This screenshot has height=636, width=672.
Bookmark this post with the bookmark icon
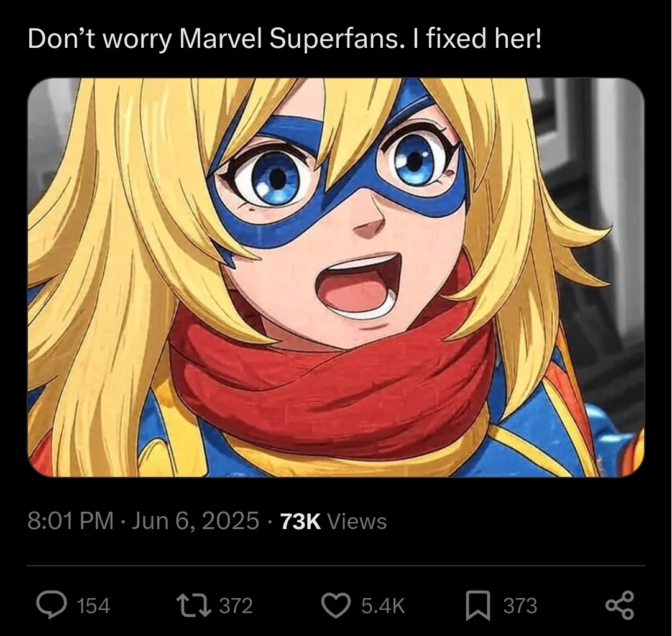tap(478, 606)
